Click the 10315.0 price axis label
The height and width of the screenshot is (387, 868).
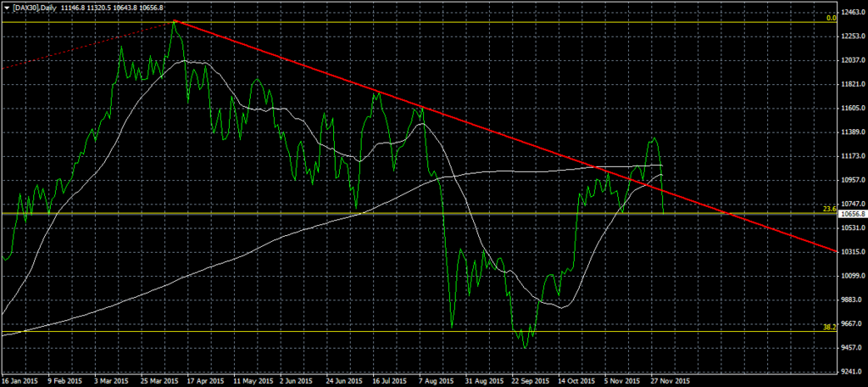coord(852,252)
